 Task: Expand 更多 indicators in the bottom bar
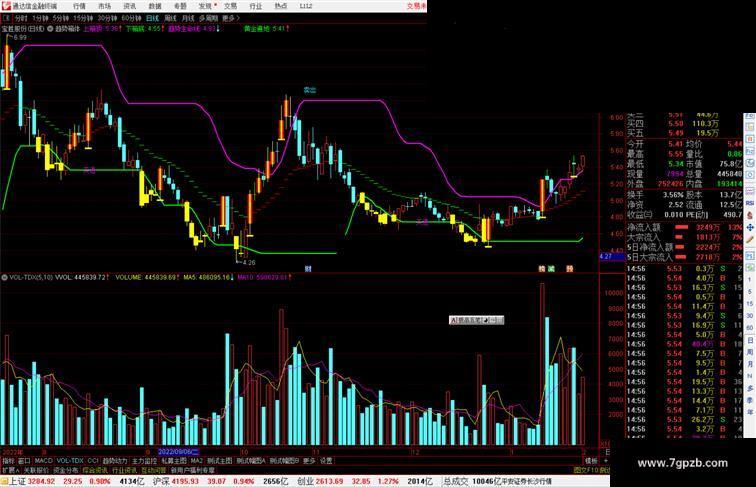point(309,461)
